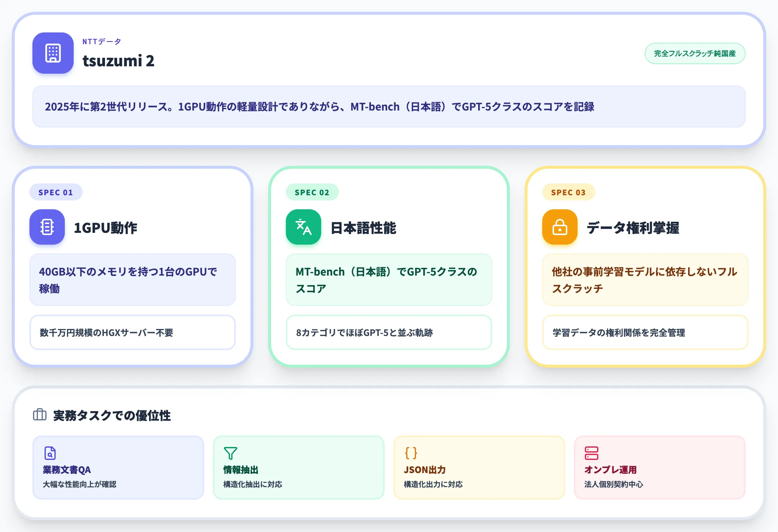This screenshot has width=778, height=532.
Task: Click the 業務文書QA card title
Action: click(x=67, y=470)
